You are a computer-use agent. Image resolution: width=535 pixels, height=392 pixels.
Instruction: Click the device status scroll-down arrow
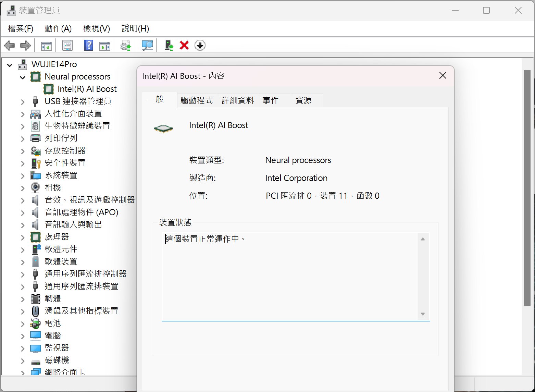coord(423,314)
